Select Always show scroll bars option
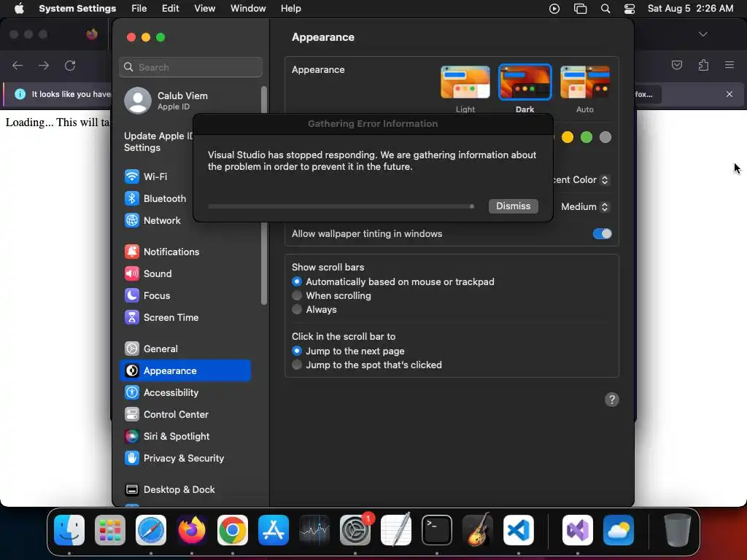Screen dimensions: 747x560 pyautogui.click(x=297, y=309)
